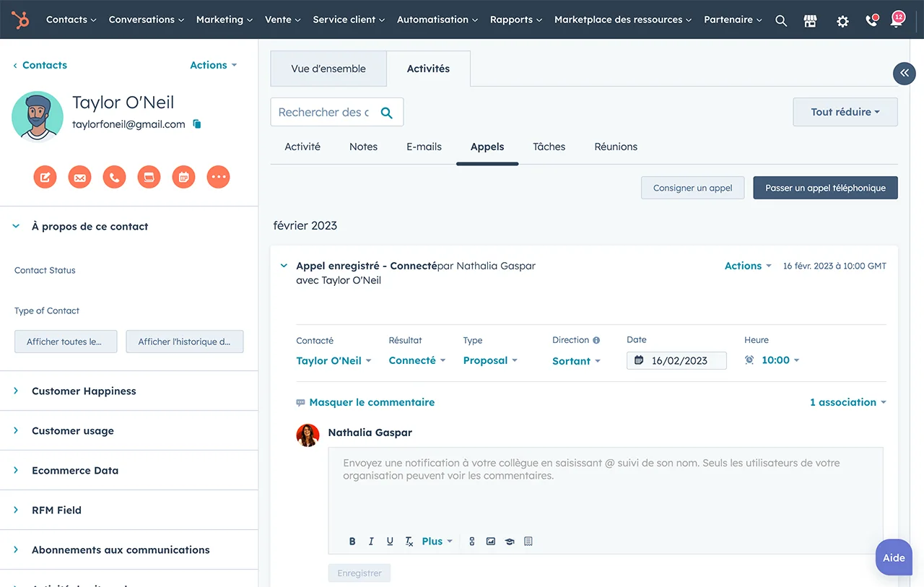924x587 pixels.
Task: Click the create note icon under contact name
Action: point(45,177)
